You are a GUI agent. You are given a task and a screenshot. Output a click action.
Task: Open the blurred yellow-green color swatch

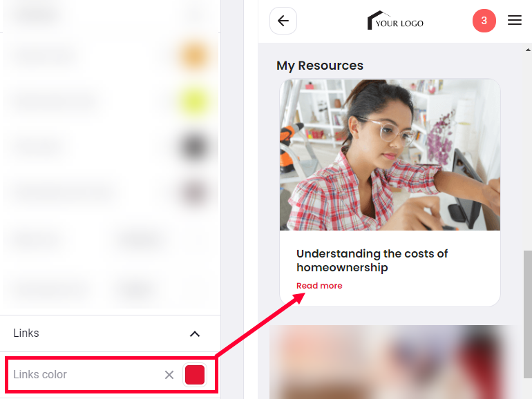coord(194,101)
